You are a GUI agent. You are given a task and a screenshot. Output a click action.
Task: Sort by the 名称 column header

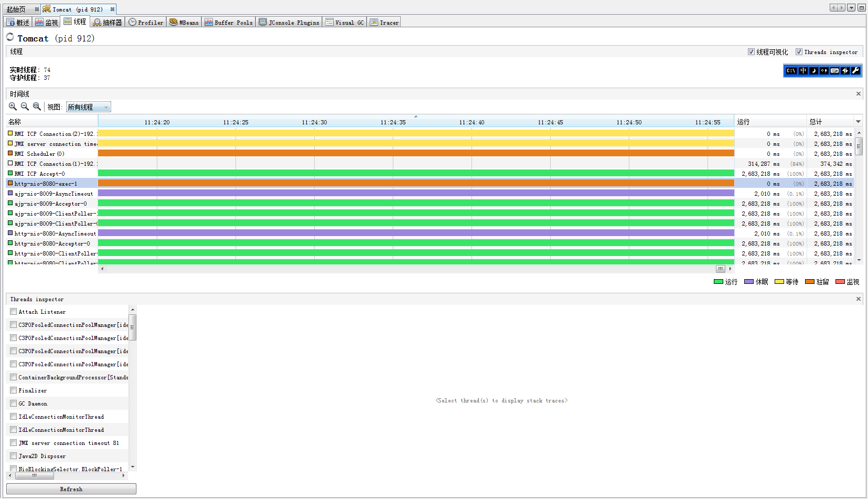(52, 122)
